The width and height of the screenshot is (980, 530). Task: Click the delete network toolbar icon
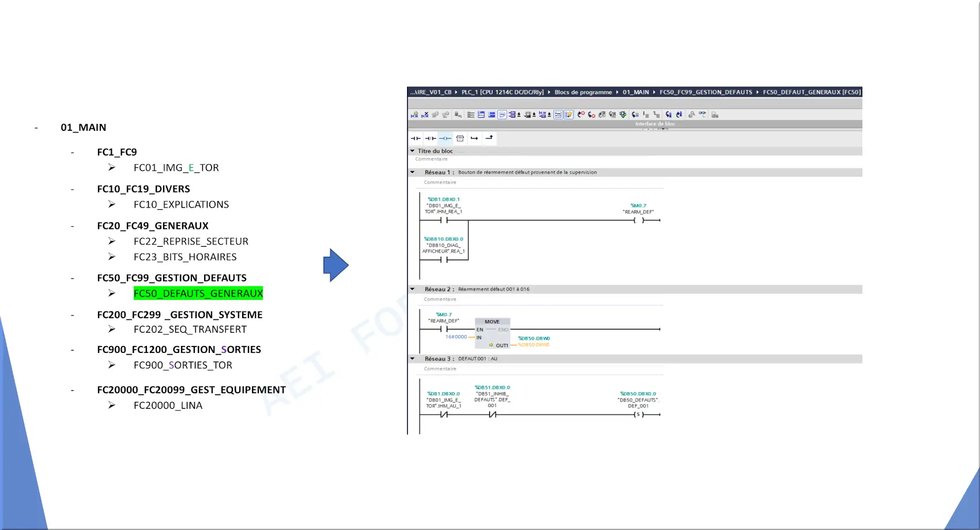tap(425, 115)
